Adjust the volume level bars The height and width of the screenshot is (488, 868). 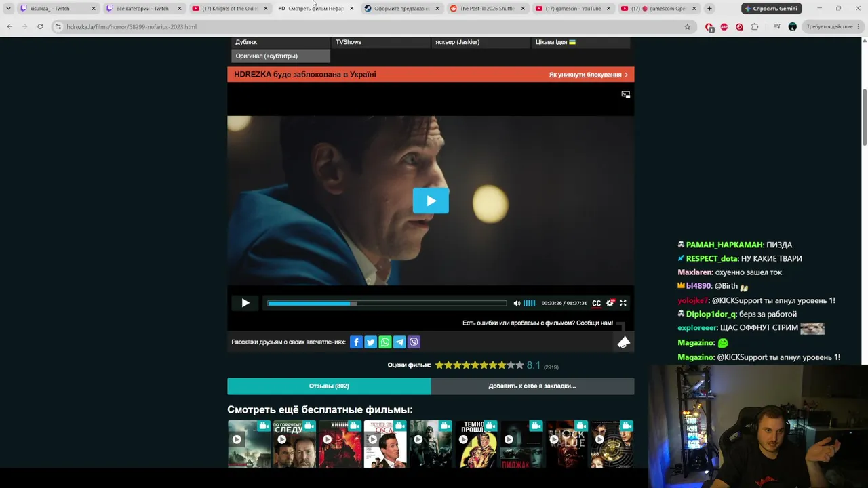530,303
